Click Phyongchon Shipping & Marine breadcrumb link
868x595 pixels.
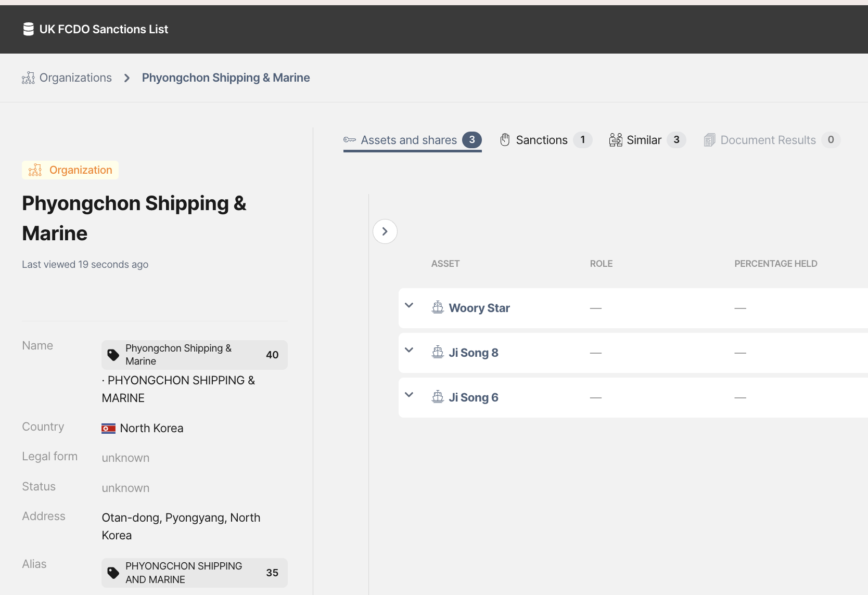pyautogui.click(x=226, y=78)
